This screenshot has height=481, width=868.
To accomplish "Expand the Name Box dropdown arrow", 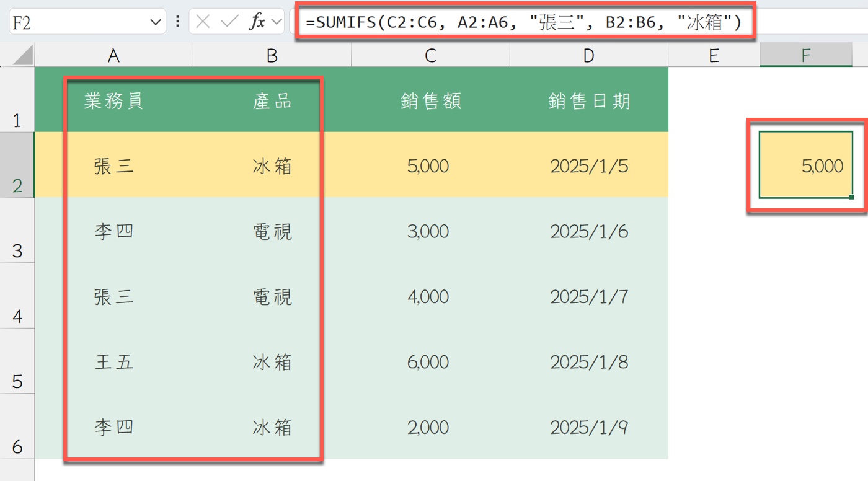I will (x=154, y=23).
